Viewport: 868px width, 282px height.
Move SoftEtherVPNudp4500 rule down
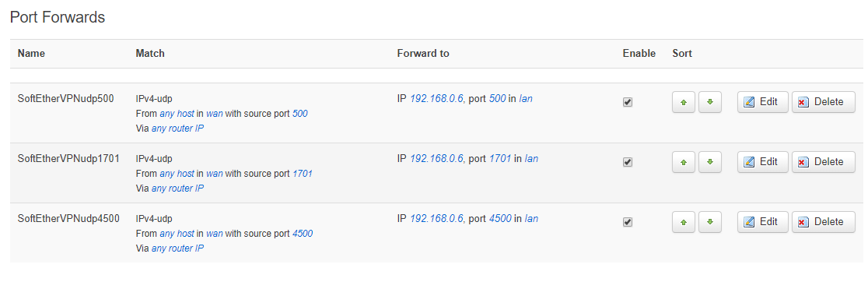pyautogui.click(x=710, y=221)
